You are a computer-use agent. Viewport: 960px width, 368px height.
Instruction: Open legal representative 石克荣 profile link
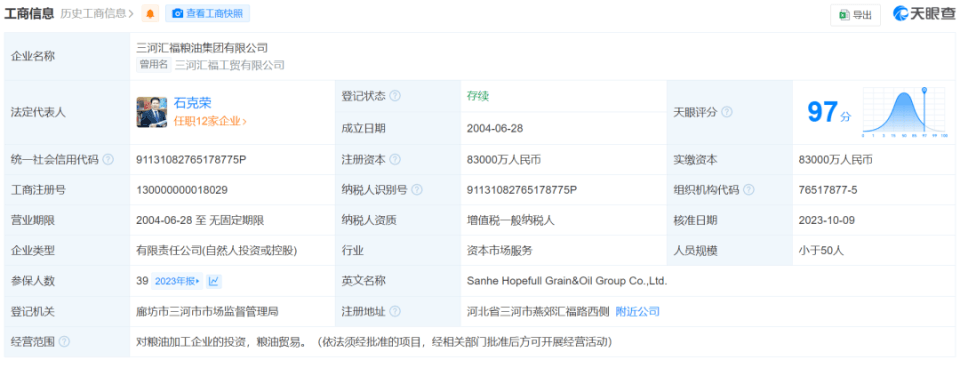193,103
